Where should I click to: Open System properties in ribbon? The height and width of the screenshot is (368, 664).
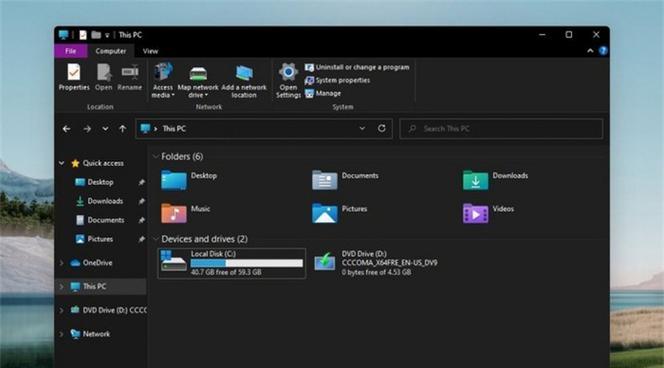coord(338,80)
